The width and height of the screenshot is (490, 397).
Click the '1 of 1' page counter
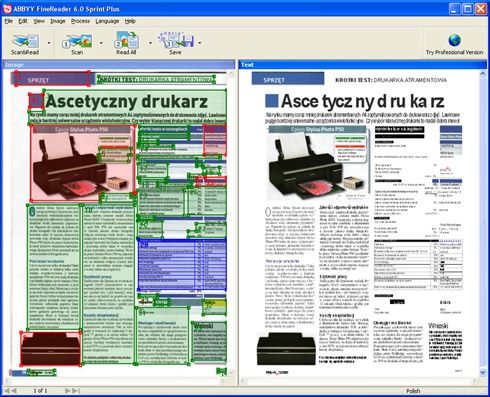pos(40,390)
